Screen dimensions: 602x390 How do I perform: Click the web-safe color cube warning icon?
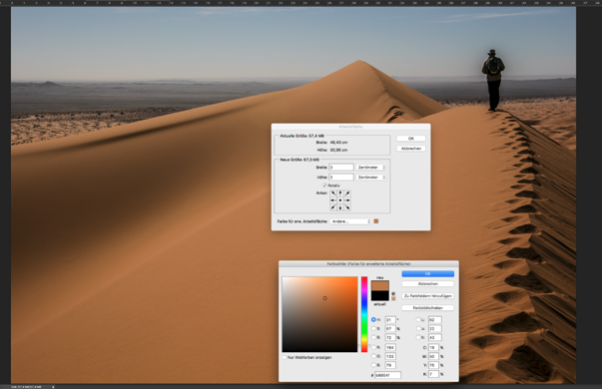point(393,294)
